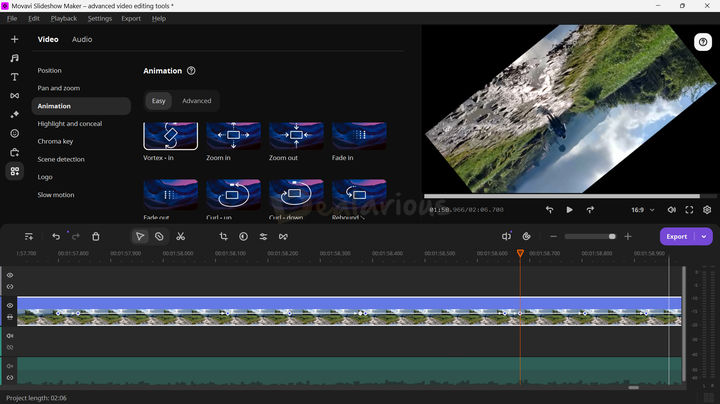This screenshot has width=720, height=404.
Task: Open the Crop and rotate tool
Action: click(224, 236)
